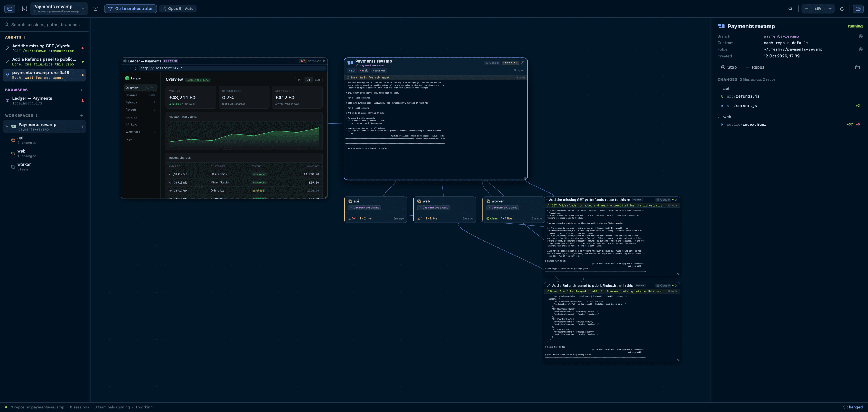The image size is (868, 412).
Task: Collapse the Payments revamp workspace tree
Action: [7, 127]
